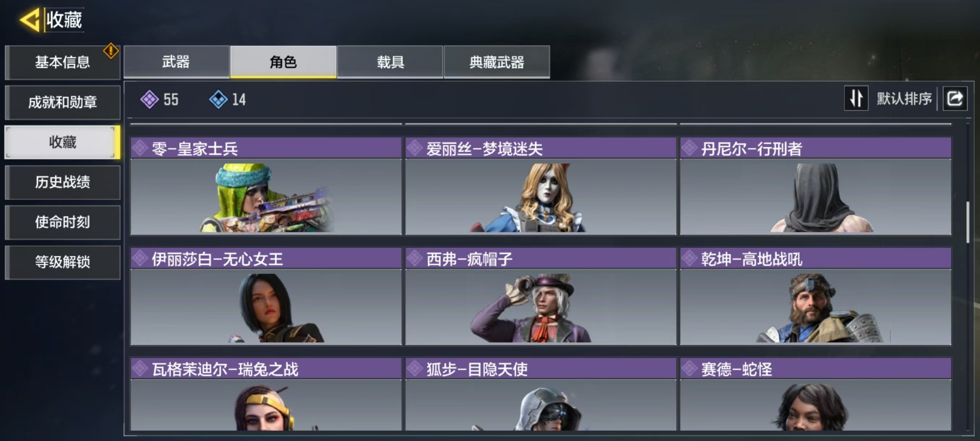The image size is (980, 441).
Task: Click the rarity icon on 丹尼尔-行刑者 card
Action: coord(689,148)
